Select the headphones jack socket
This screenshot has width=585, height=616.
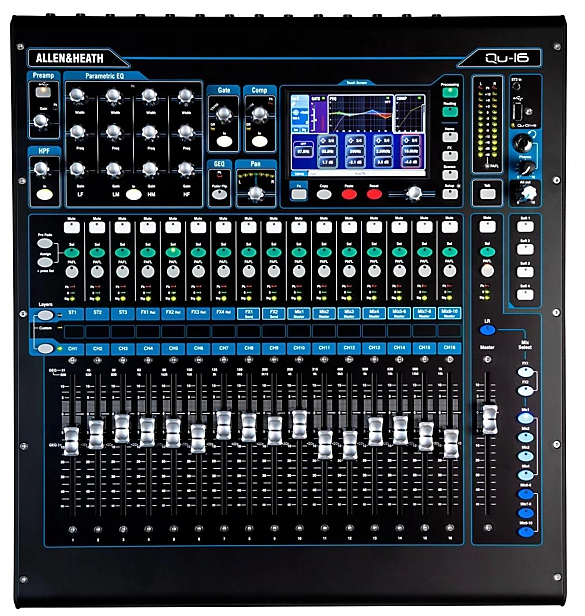click(523, 143)
